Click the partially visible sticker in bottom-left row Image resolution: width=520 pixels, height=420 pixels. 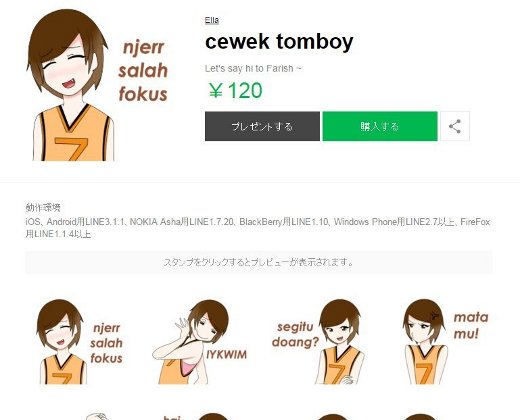point(97,416)
